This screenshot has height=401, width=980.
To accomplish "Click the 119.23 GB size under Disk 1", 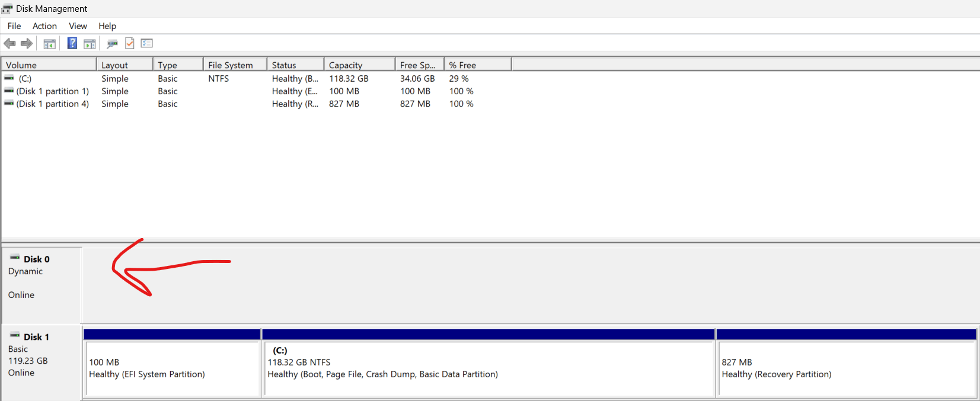I will point(28,361).
